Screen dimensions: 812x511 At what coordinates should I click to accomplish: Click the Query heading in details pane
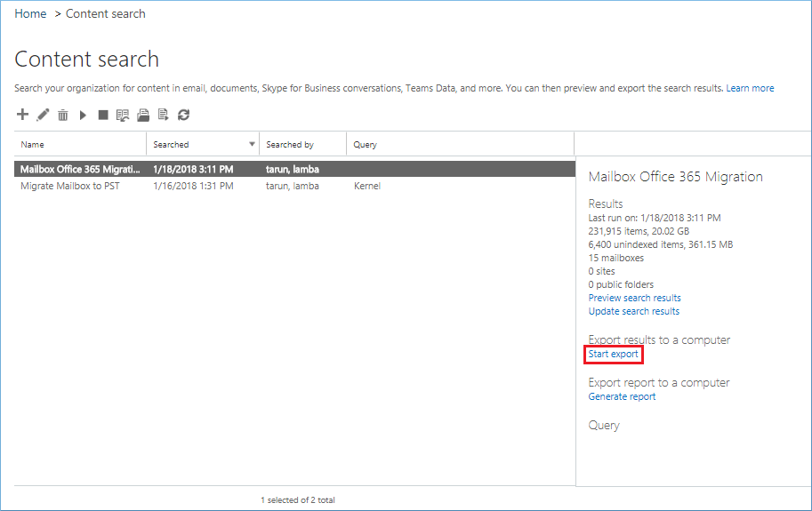[x=604, y=425]
